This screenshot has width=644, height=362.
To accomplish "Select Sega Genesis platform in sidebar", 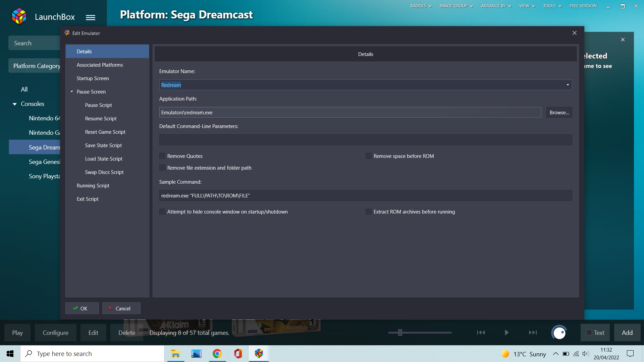I will click(44, 162).
